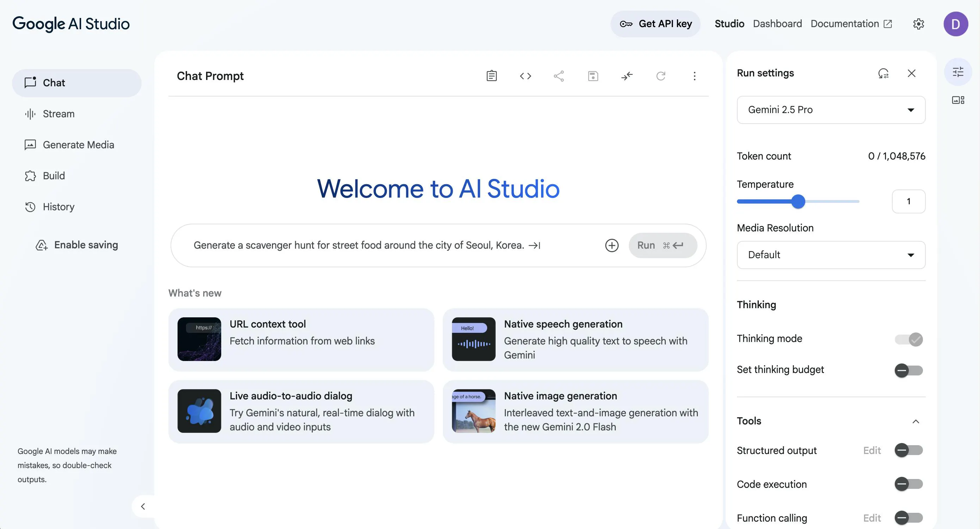Reset run settings to default icon
The image size is (980, 529).
pyautogui.click(x=883, y=73)
